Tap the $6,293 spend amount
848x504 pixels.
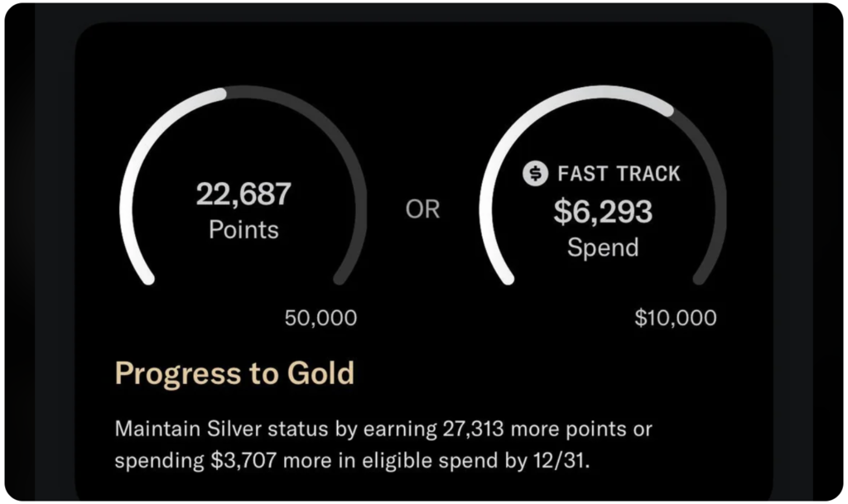(603, 212)
